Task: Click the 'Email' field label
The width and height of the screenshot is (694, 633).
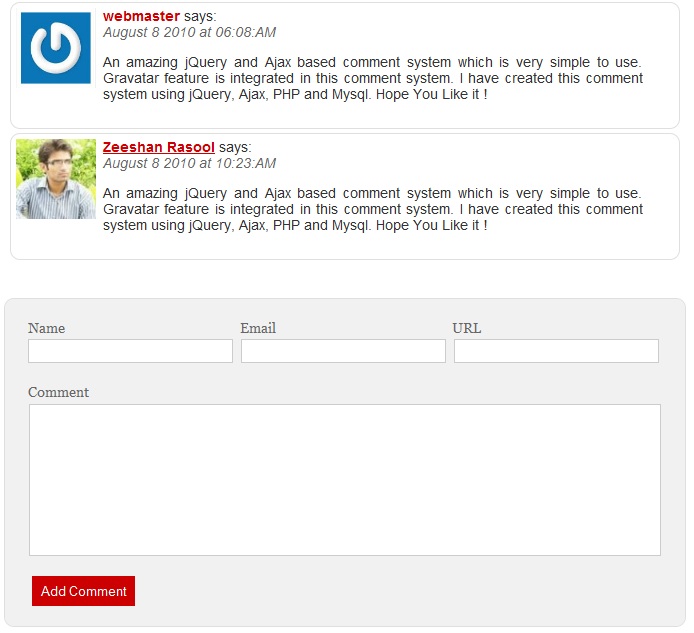Action: click(x=258, y=328)
